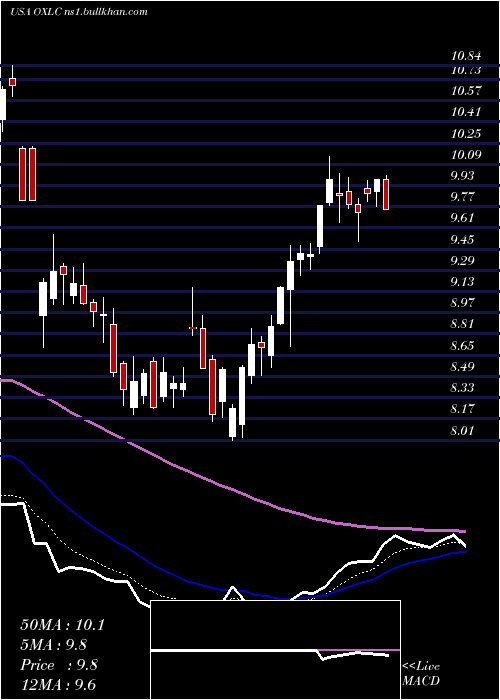This screenshot has height=700, width=500.
Task: Select the 10.25 price level label
Action: coord(466,133)
